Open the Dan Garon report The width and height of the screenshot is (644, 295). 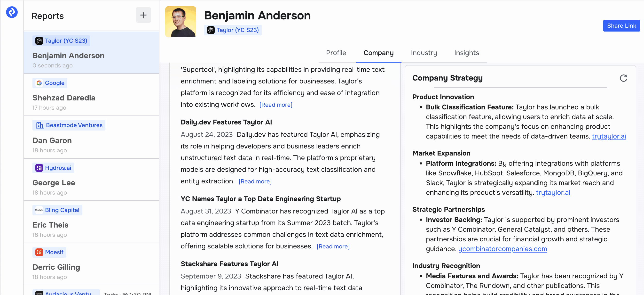(91, 137)
